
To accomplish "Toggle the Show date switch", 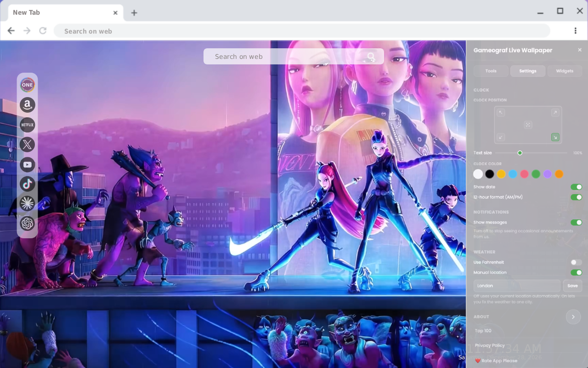I will pos(576,187).
